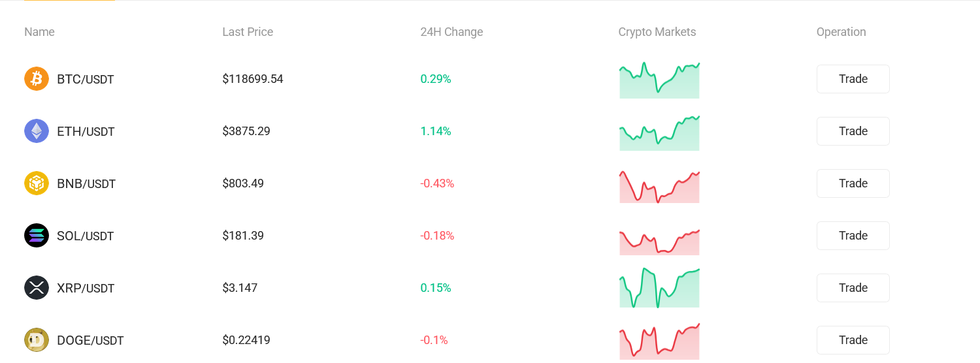The width and height of the screenshot is (980, 363).
Task: Click the Solana coin icon
Action: coord(37,236)
